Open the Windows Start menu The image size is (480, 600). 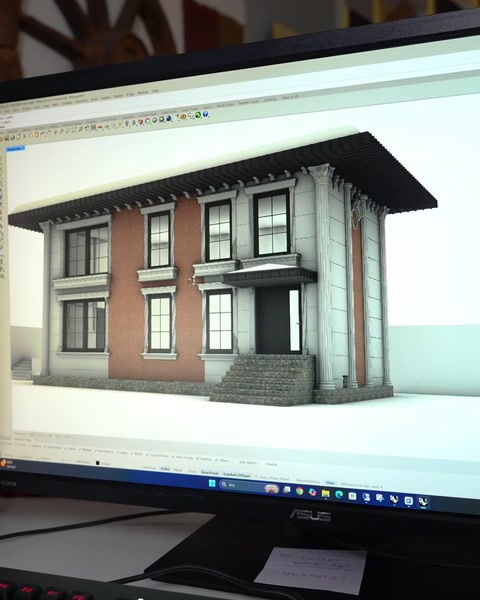[x=212, y=484]
